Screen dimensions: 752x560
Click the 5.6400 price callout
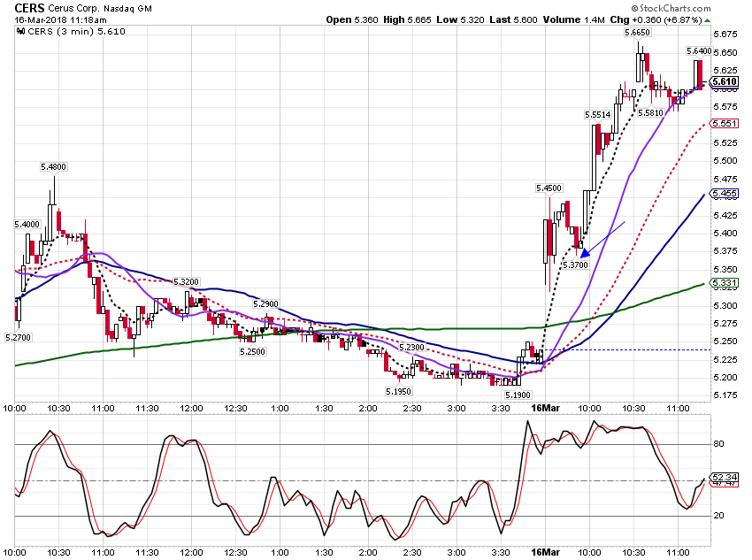click(x=699, y=50)
